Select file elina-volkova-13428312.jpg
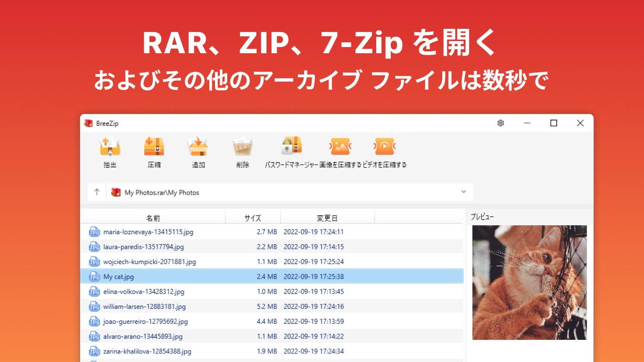This screenshot has width=644, height=362. coord(144,291)
